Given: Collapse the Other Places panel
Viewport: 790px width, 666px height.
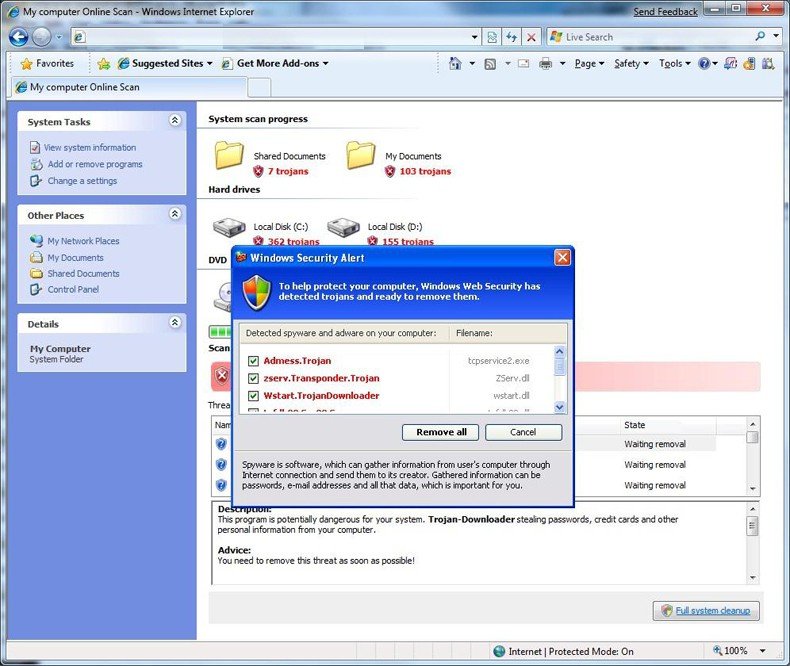Looking at the screenshot, I should pos(175,214).
